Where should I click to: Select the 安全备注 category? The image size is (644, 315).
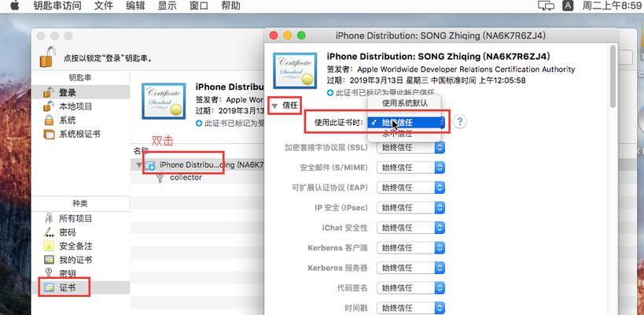80,246
